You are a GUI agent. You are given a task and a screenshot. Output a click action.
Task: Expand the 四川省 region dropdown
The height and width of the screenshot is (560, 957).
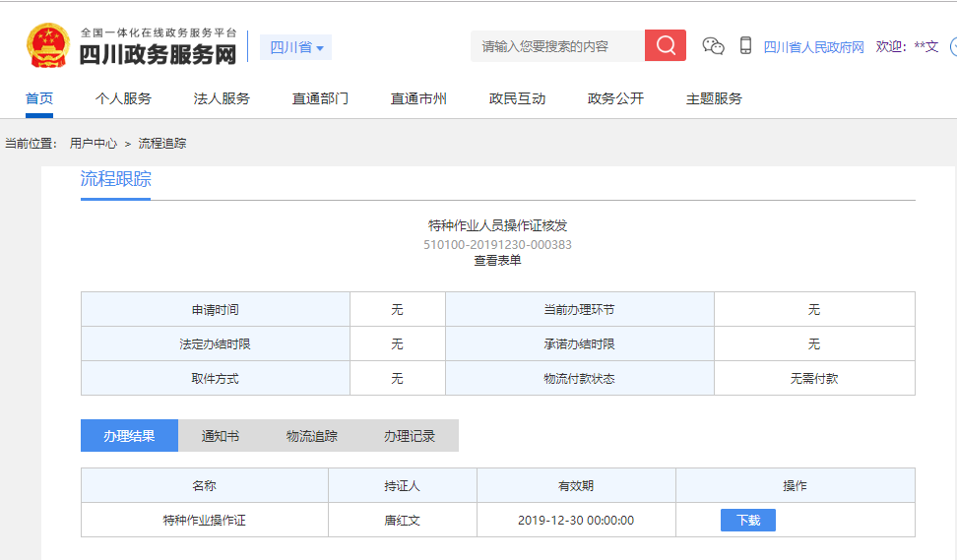pyautogui.click(x=296, y=47)
